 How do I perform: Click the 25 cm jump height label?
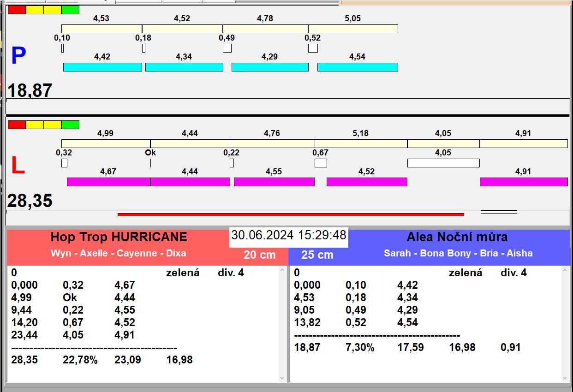[x=317, y=255]
